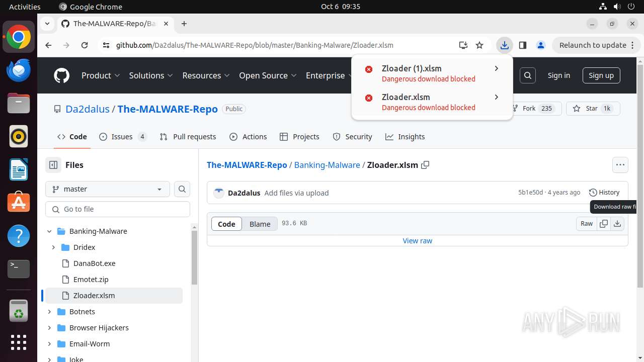Expand the Botnets folder
644x362 pixels.
(49, 312)
